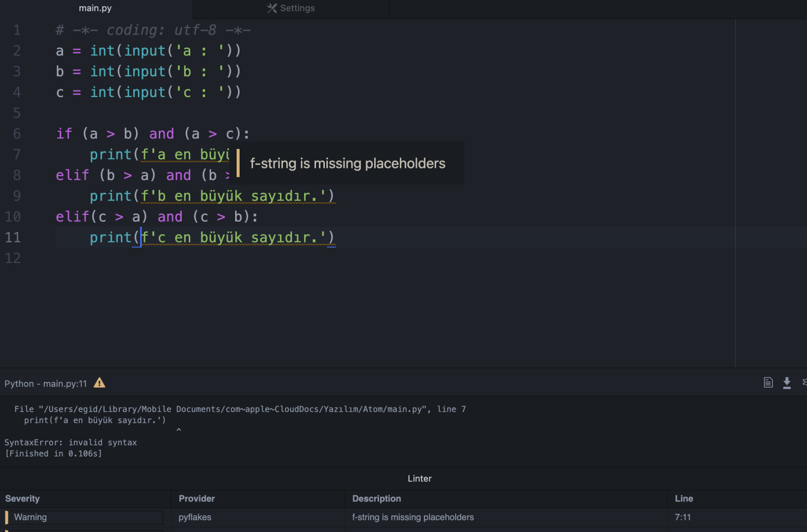Open the Settings tab
Viewport: 807px width, 532px height.
[297, 8]
